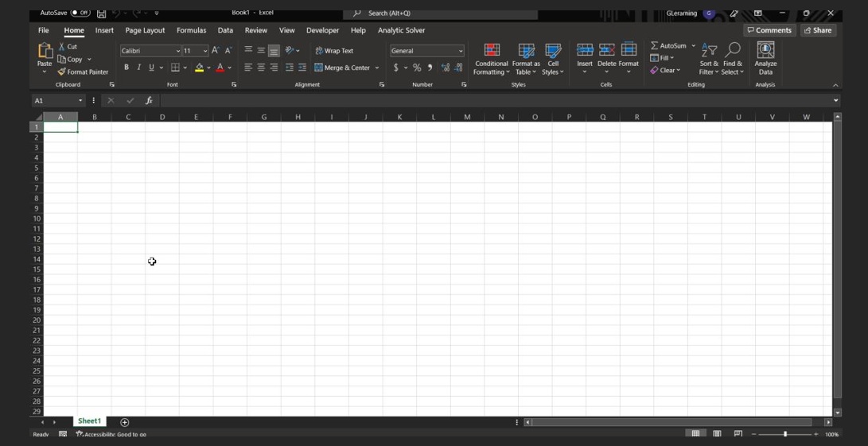Open the Orientation text angle icon
The height and width of the screenshot is (446, 868).
(290, 50)
